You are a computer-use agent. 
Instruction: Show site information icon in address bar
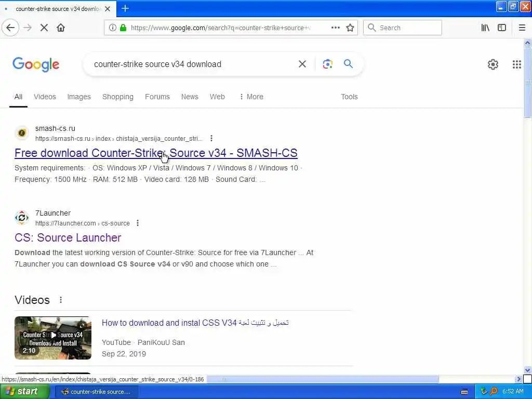tap(112, 28)
